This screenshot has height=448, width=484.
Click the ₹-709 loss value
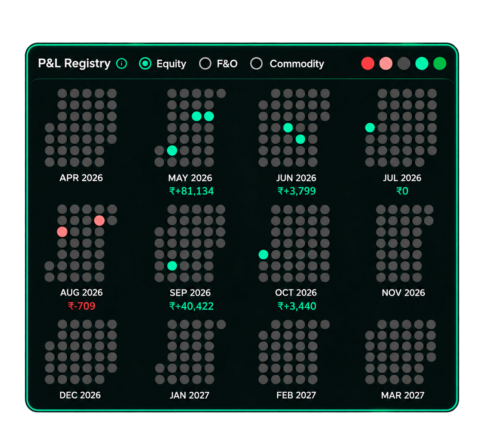[82, 306]
